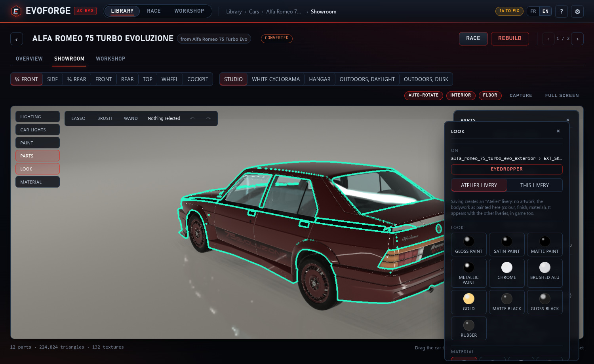Image resolution: width=594 pixels, height=364 pixels.
Task: Toggle Auto-Rotate on the showroom
Action: point(423,95)
